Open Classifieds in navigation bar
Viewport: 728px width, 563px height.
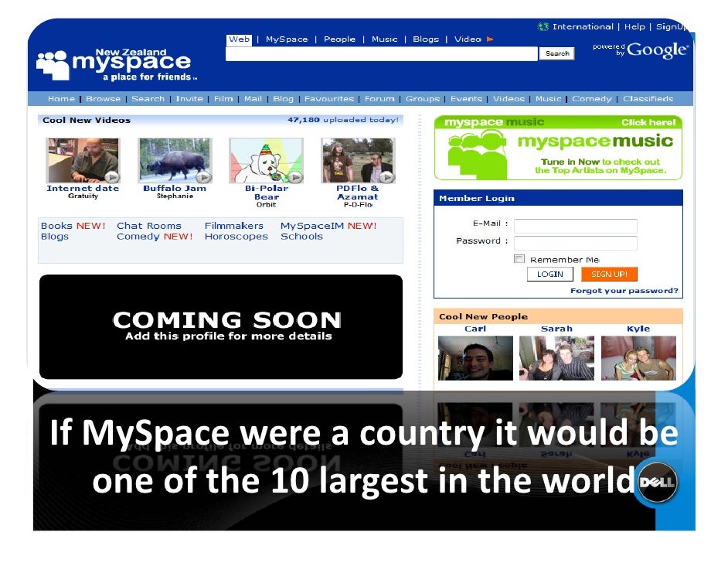pos(648,99)
